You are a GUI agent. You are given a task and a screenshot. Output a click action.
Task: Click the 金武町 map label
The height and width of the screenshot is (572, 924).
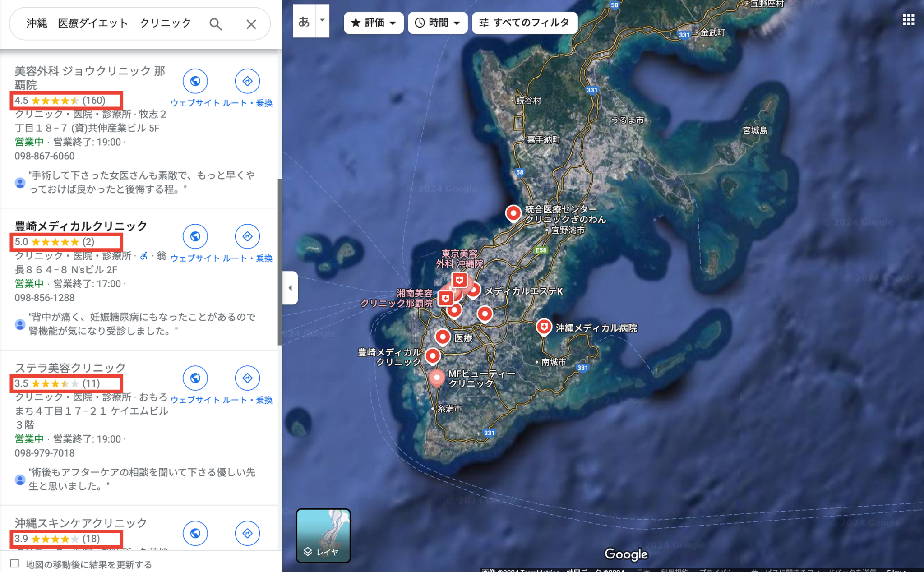point(713,32)
